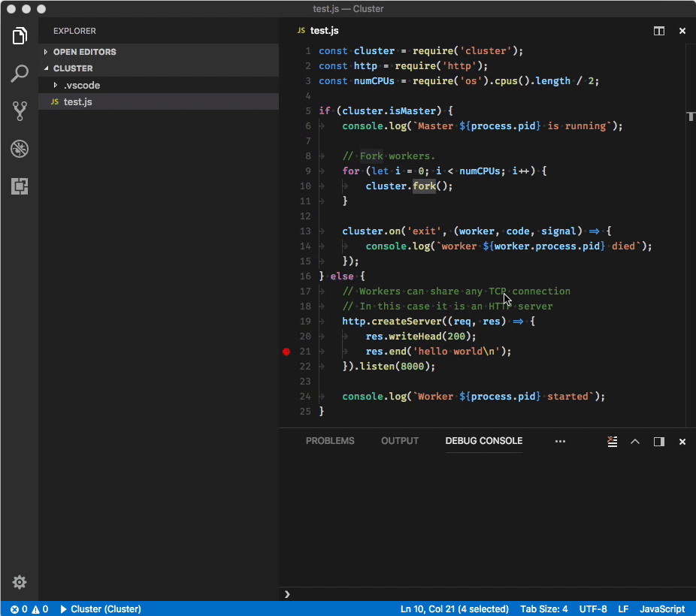Open the Extensions view
The width and height of the screenshot is (696, 616).
[x=19, y=186]
